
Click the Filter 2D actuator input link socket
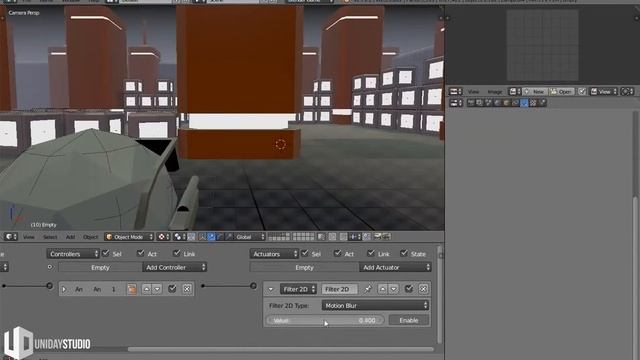coord(253,286)
